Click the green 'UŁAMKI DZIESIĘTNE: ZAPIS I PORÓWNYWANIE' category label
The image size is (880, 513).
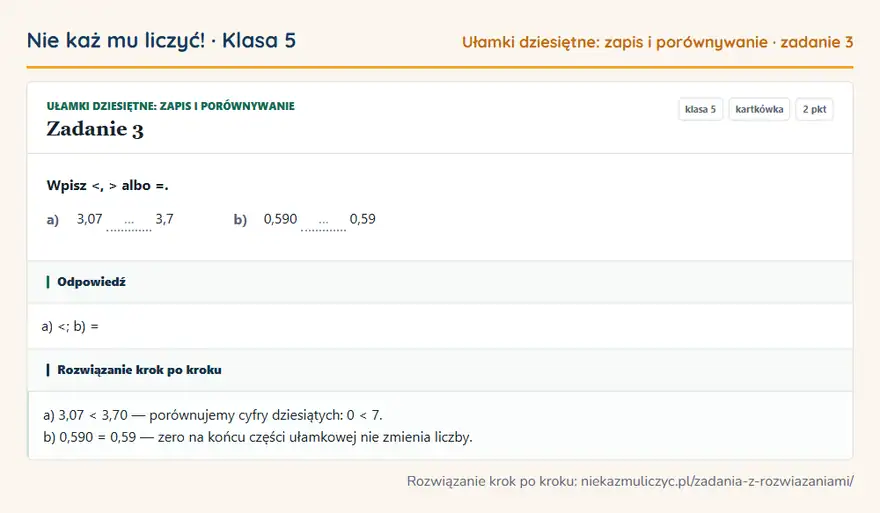(x=171, y=106)
